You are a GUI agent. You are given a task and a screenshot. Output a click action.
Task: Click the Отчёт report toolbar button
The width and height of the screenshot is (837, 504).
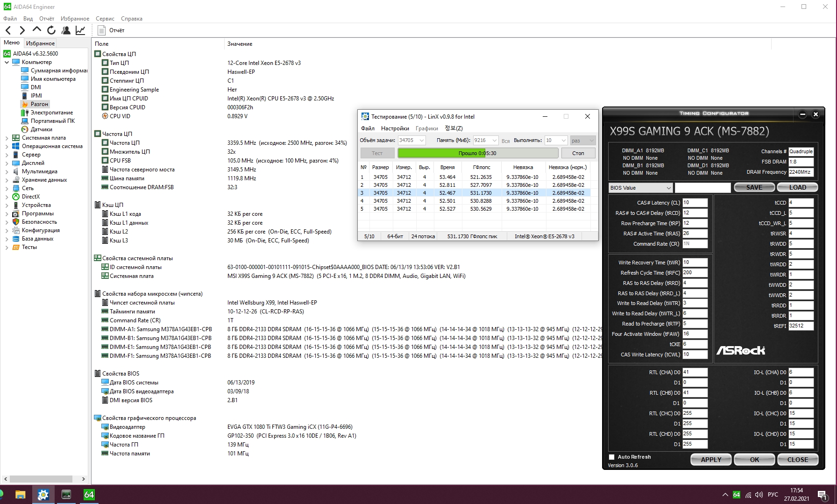click(x=111, y=30)
